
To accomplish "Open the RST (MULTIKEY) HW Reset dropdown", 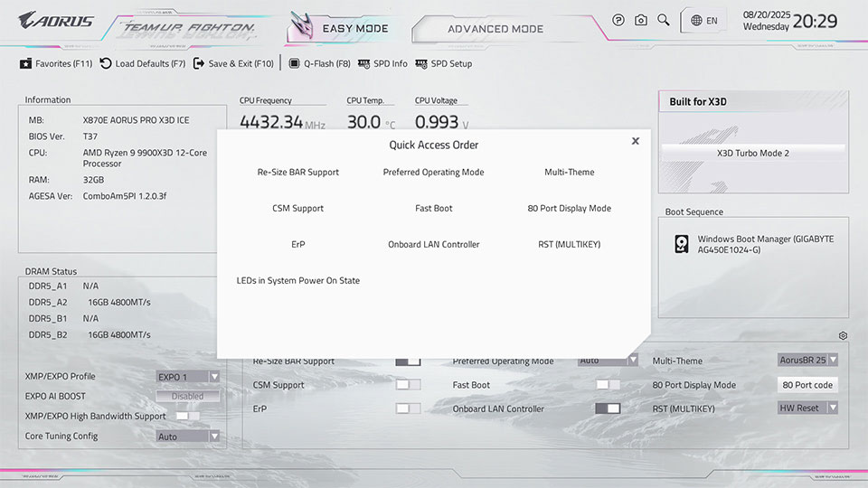I will [807, 408].
